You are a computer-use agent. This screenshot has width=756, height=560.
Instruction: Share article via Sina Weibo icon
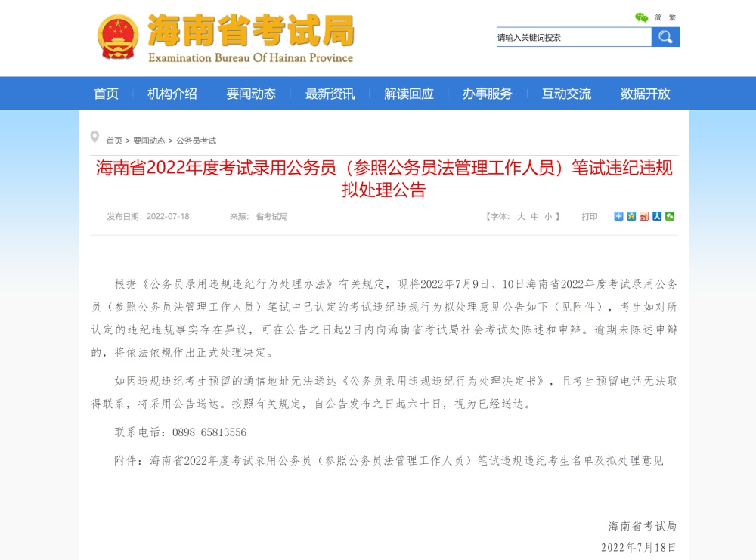(644, 216)
